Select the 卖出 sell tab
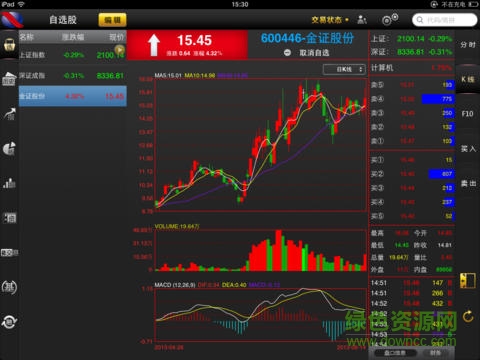Viewport: 480px width, 360px height. point(468,183)
